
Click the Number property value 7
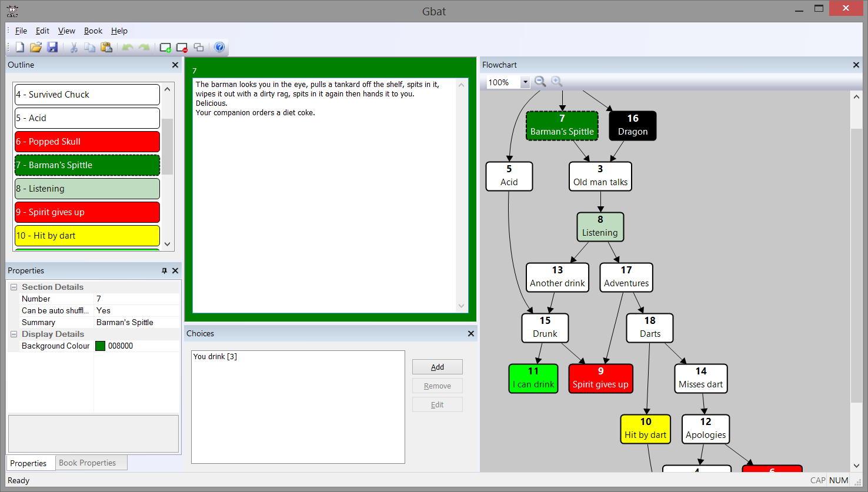136,299
